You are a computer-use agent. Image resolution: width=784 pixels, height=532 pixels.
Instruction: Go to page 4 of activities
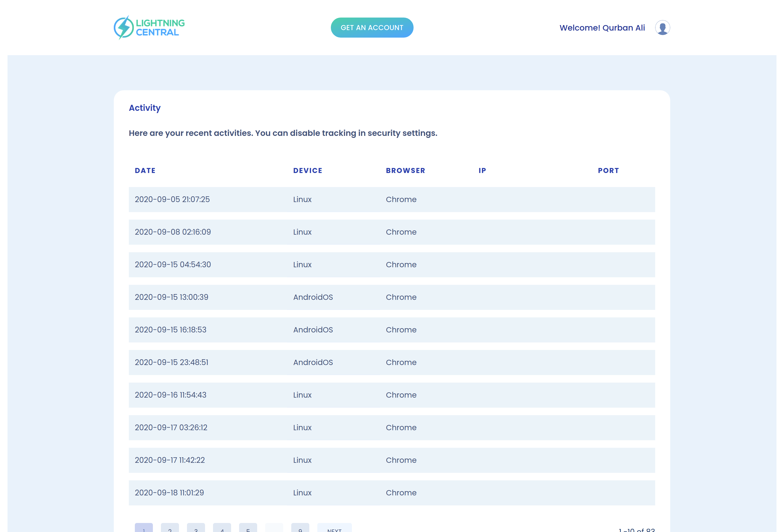[x=222, y=528]
